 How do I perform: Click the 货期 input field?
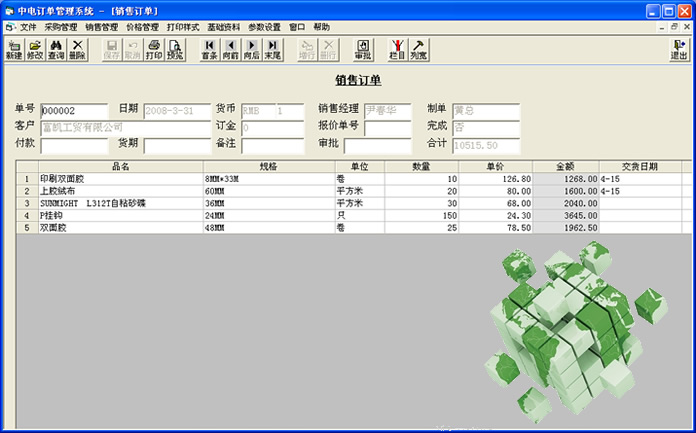point(177,146)
